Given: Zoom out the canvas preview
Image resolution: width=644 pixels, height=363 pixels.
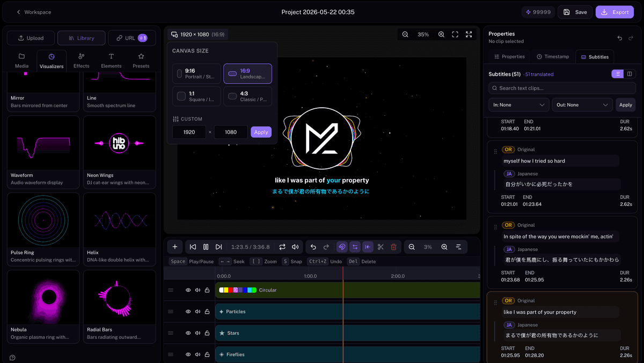Looking at the screenshot, I should [405, 34].
